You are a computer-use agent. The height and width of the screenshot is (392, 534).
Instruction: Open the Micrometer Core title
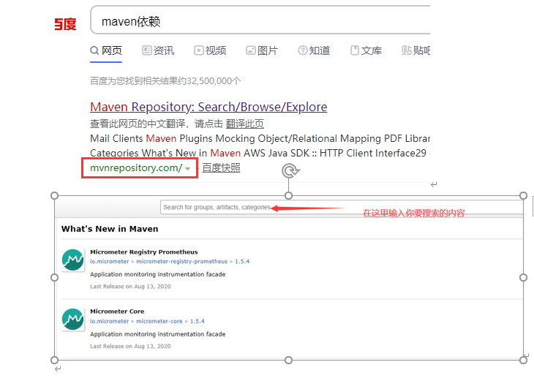coord(117,312)
